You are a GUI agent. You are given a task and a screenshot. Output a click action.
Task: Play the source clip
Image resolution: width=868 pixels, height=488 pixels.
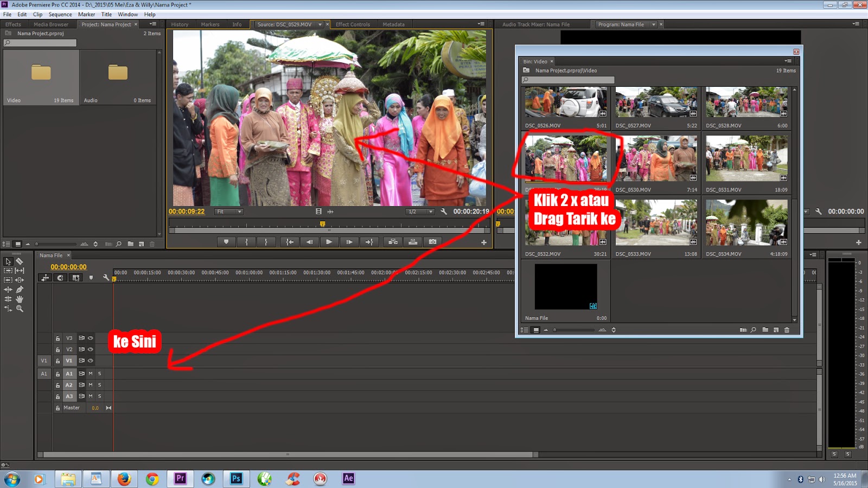pos(329,242)
